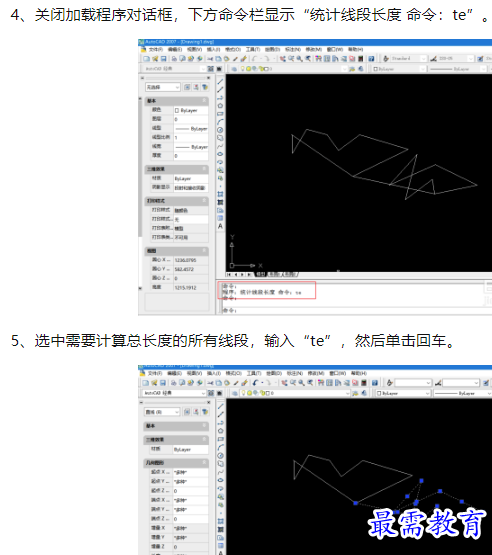492x555 pixels.
Task: Open Standard text style dropdown in step 4 screenshot
Action: [408, 59]
